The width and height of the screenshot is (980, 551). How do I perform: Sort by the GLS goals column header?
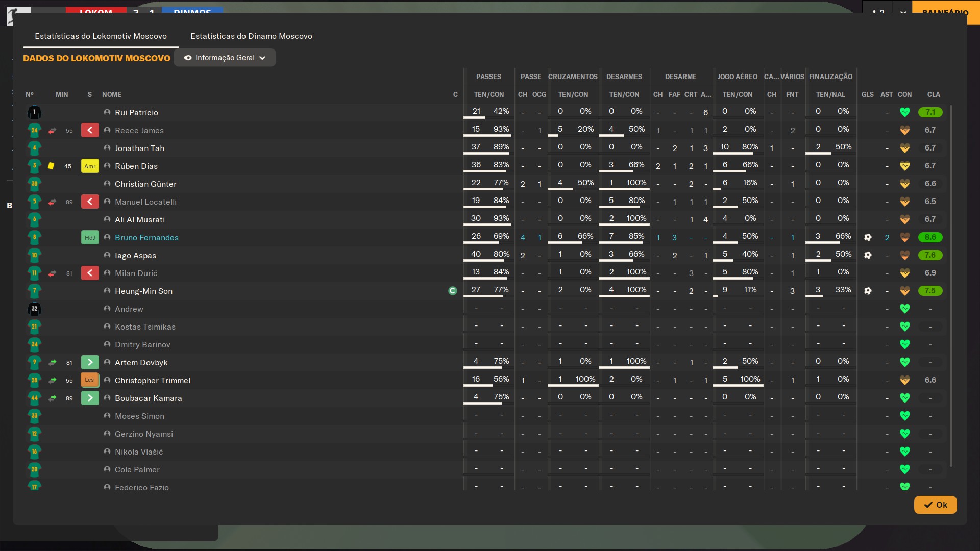pyautogui.click(x=868, y=94)
